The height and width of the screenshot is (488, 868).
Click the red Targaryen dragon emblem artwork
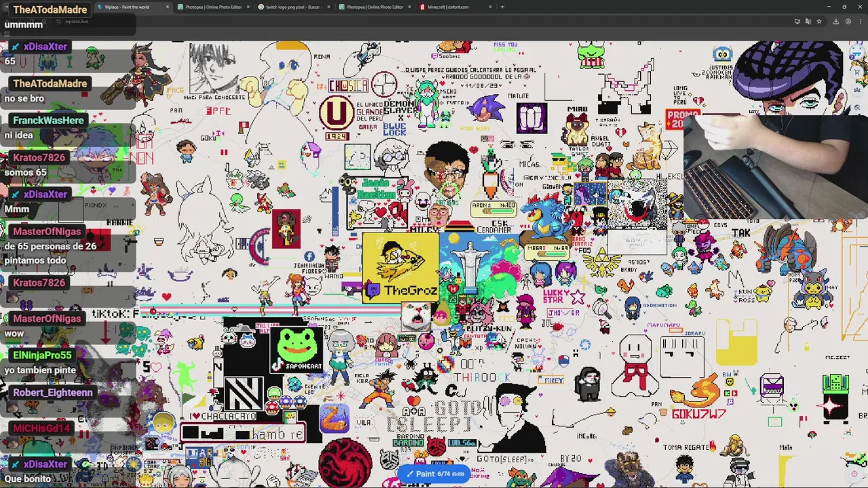[346, 462]
